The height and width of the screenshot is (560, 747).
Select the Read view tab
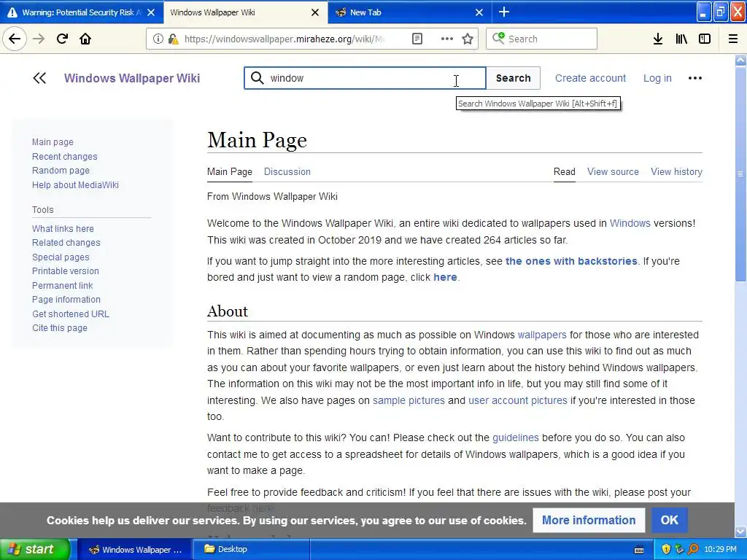565,172
